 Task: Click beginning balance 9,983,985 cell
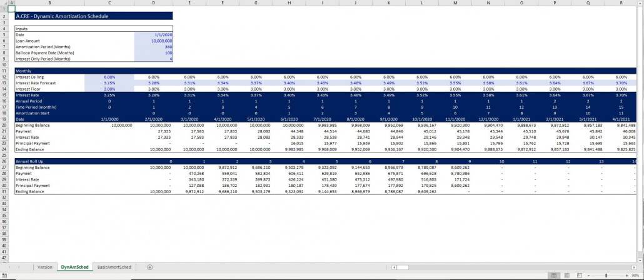(323, 125)
